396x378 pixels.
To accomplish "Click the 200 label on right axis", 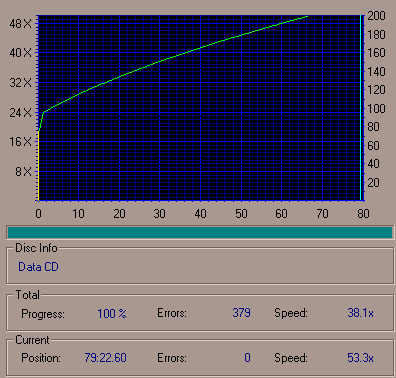I will (376, 16).
